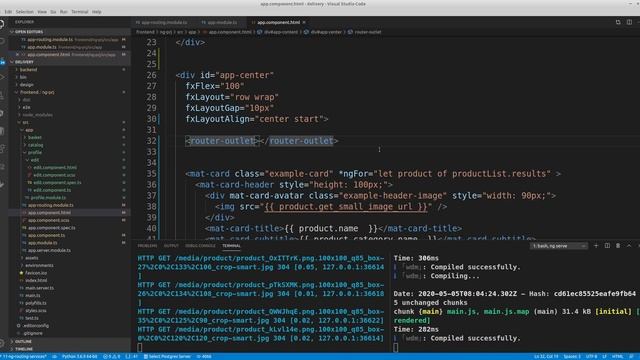The height and width of the screenshot is (360, 640).
Task: Switch to the DEBUG CONSOLE panel tab
Action: 200,246
